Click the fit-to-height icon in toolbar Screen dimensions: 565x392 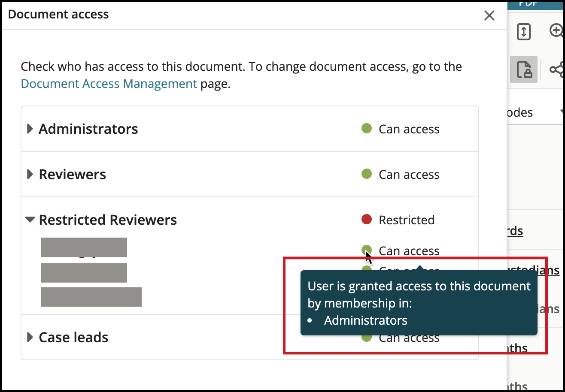524,32
